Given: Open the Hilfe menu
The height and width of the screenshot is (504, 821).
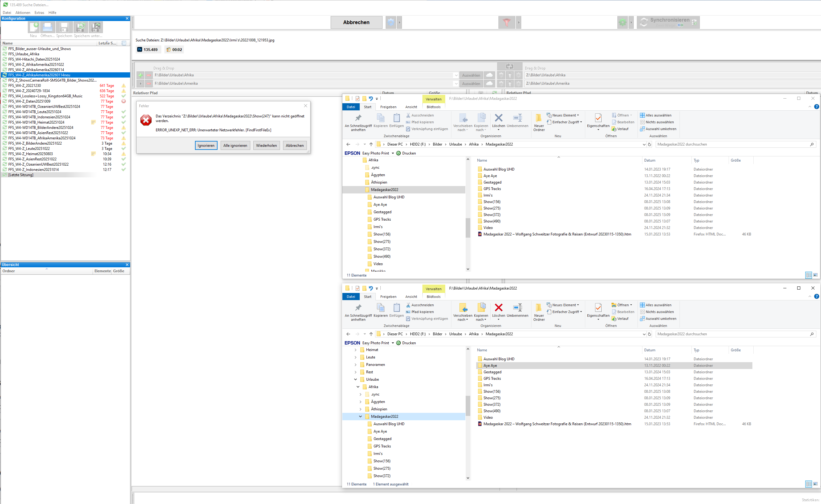Looking at the screenshot, I should coord(52,13).
